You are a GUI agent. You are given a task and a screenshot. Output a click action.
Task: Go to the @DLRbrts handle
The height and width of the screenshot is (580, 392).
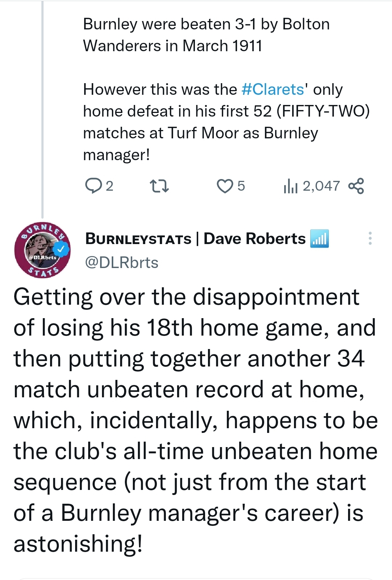(122, 263)
